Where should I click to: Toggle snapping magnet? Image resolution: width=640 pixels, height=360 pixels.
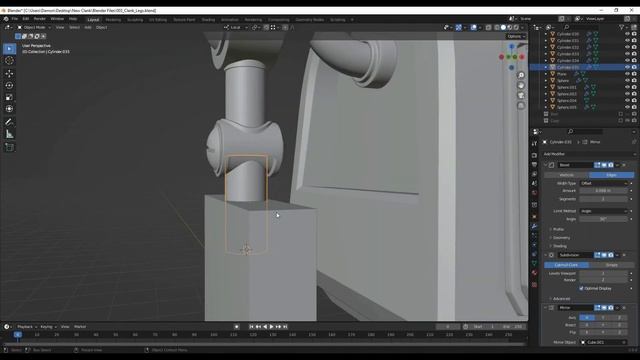click(x=266, y=27)
